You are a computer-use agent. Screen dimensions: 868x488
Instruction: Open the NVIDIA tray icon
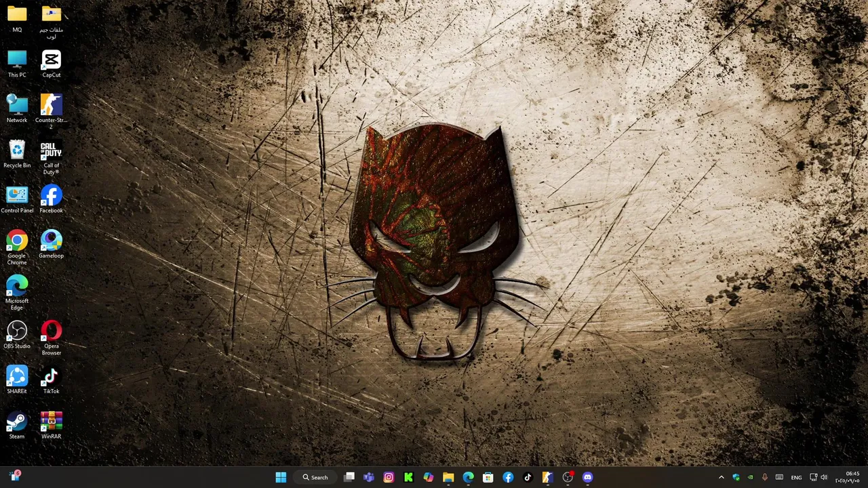pyautogui.click(x=750, y=477)
